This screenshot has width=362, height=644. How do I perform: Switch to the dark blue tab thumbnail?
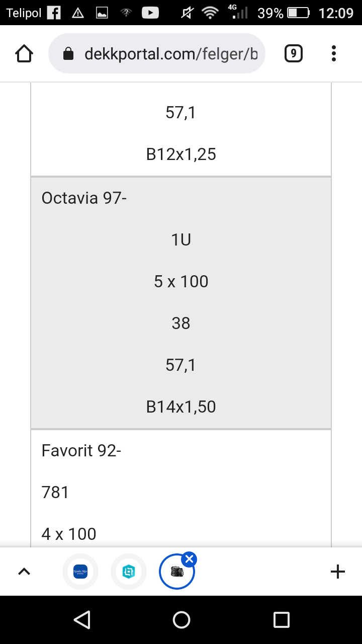[80, 572]
